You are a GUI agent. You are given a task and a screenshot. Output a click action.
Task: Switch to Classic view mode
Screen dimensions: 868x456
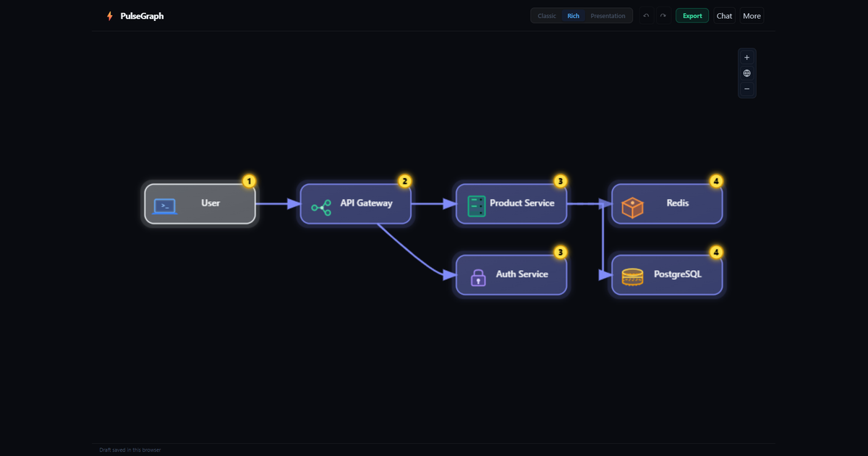[547, 16]
